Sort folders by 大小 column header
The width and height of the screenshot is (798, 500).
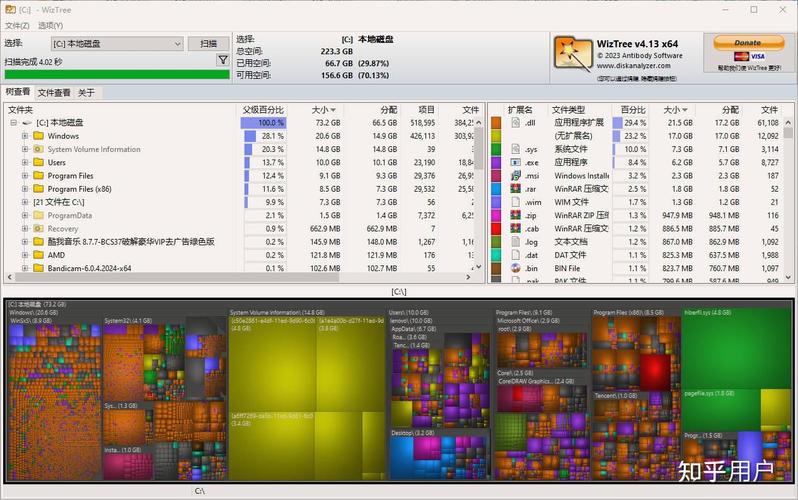pos(324,110)
